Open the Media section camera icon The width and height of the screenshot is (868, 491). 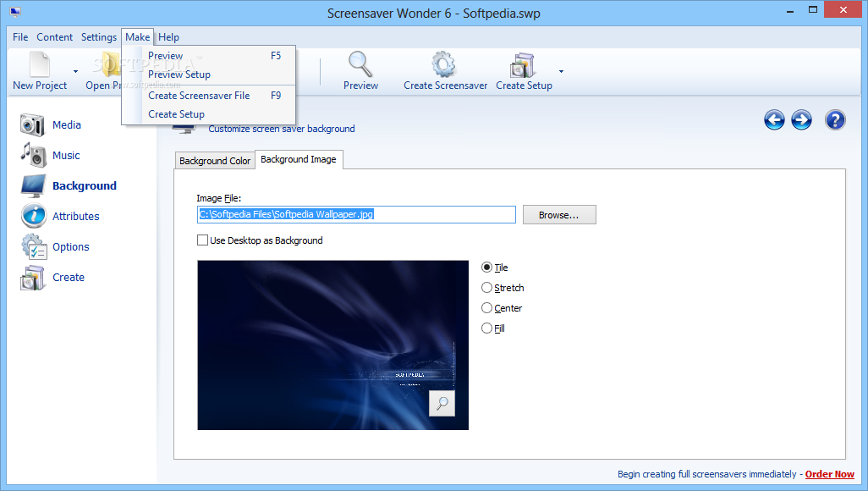(x=32, y=124)
